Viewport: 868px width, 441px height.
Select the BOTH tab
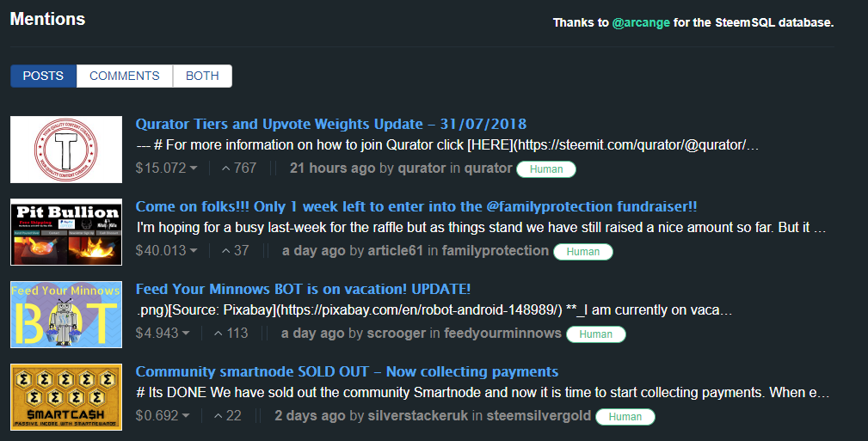coord(202,76)
